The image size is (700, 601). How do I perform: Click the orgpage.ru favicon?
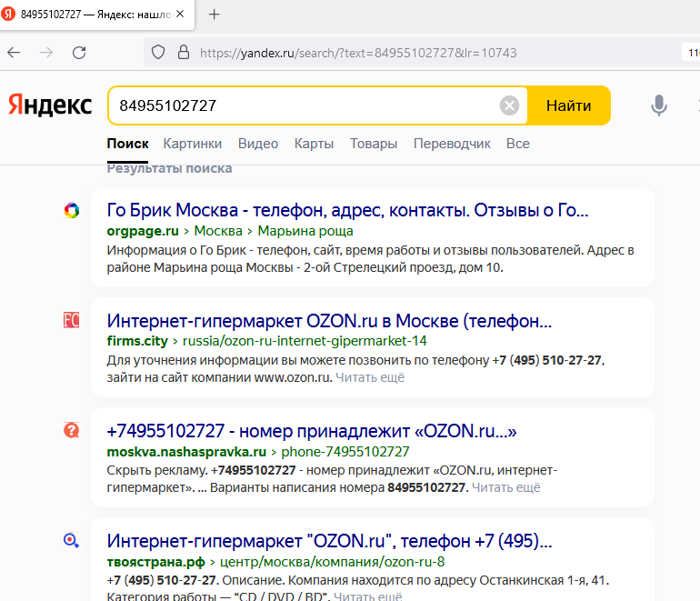[x=72, y=210]
